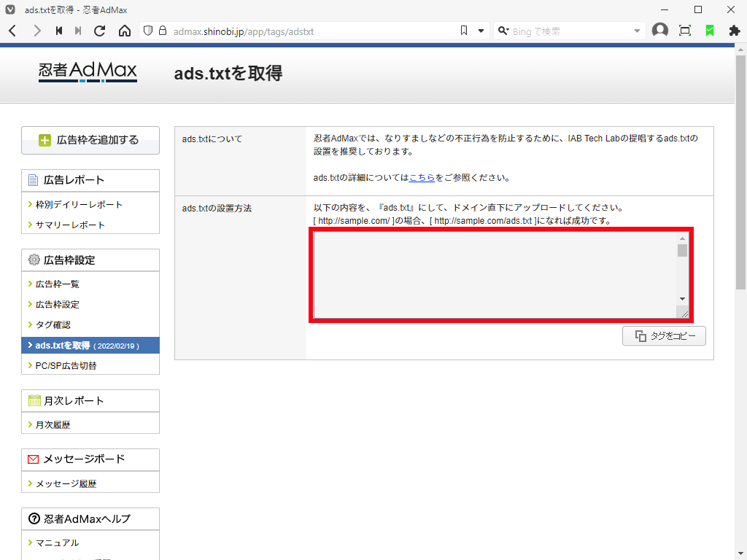Open the extensions puzzle icon
This screenshot has width=747, height=560.
[x=735, y=31]
